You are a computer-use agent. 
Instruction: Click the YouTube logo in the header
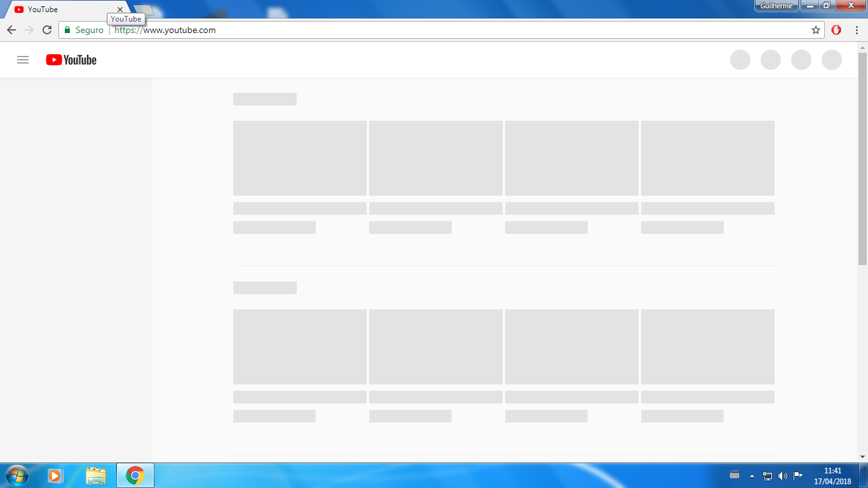click(71, 60)
